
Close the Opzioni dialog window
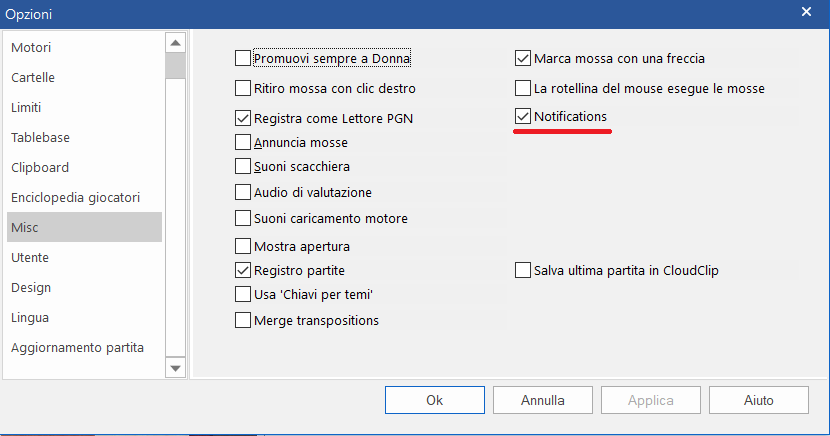pos(806,12)
